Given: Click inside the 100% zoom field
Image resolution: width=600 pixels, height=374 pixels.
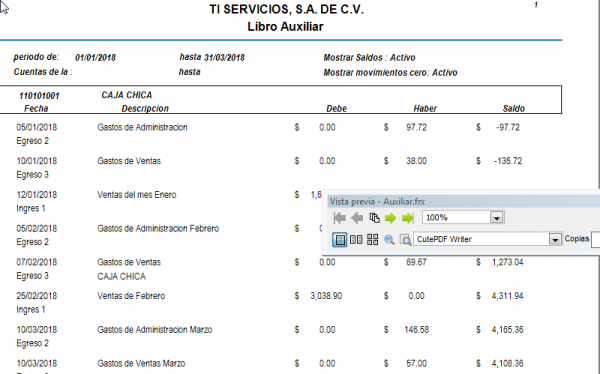Looking at the screenshot, I should click(x=457, y=217).
